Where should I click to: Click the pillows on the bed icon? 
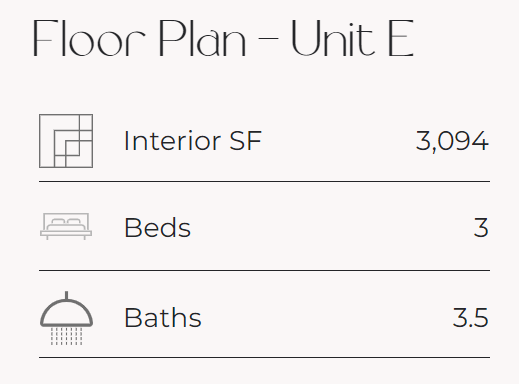66,222
